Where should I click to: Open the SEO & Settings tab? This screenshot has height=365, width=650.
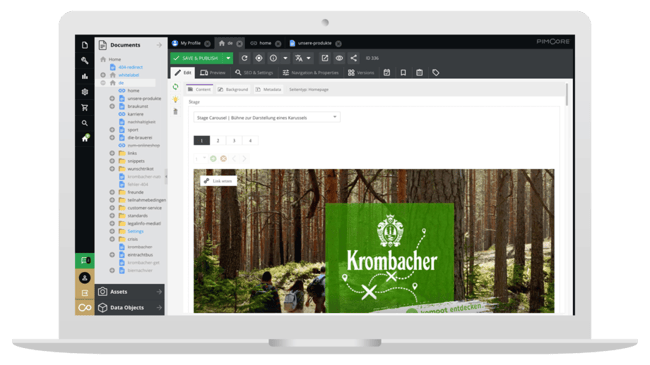click(x=254, y=73)
